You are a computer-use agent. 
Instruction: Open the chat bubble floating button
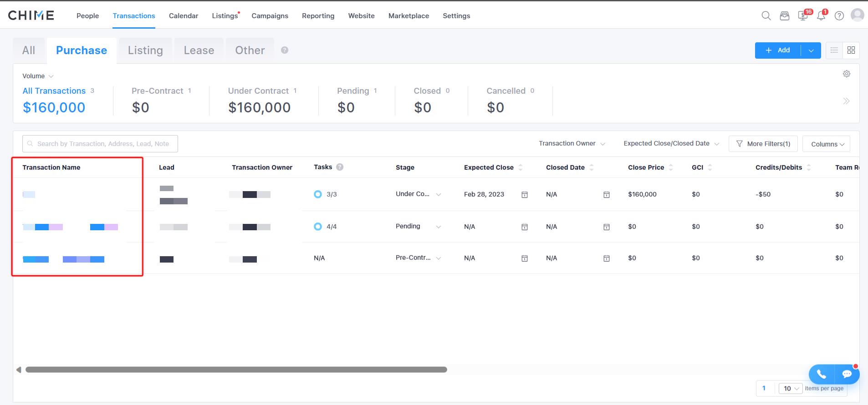pyautogui.click(x=847, y=374)
